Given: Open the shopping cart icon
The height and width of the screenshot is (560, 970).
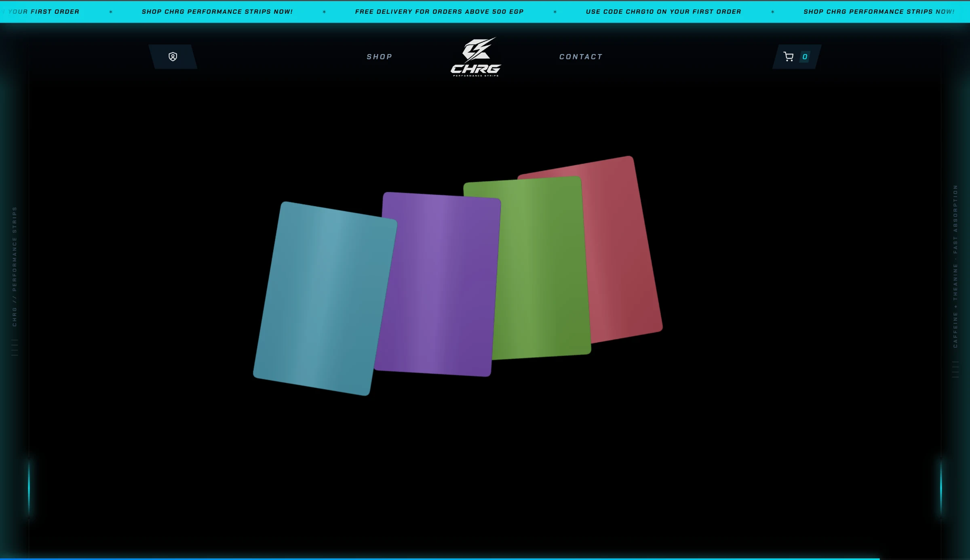Looking at the screenshot, I should pos(788,57).
